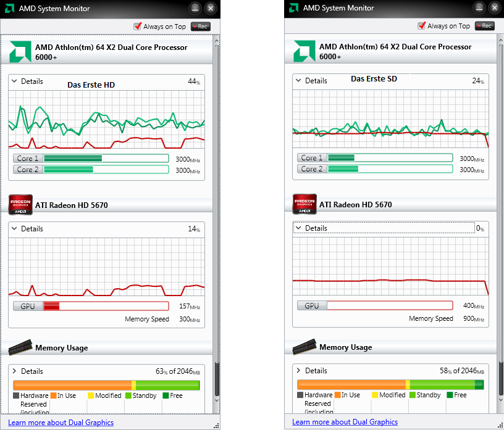Click GPU usage bar in right window

(390, 305)
